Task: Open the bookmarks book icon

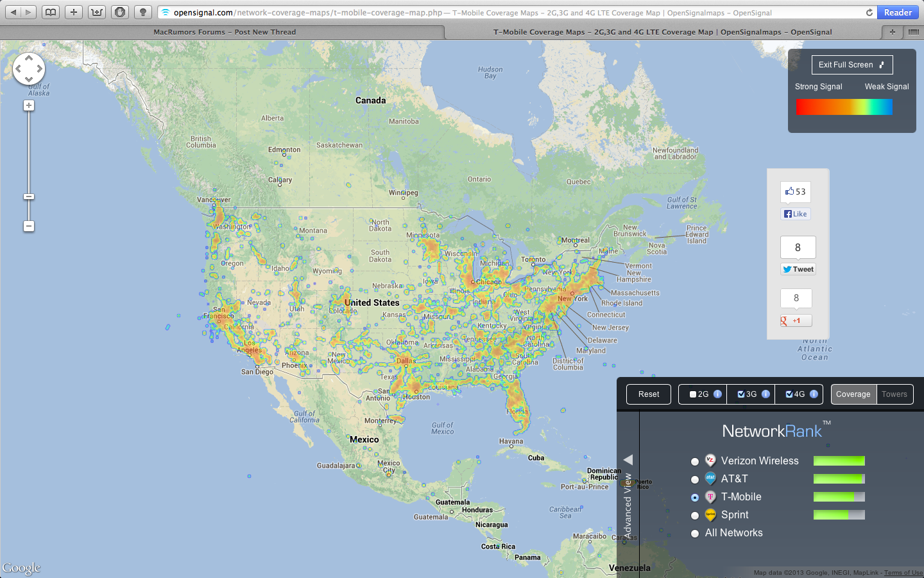Action: (51, 12)
